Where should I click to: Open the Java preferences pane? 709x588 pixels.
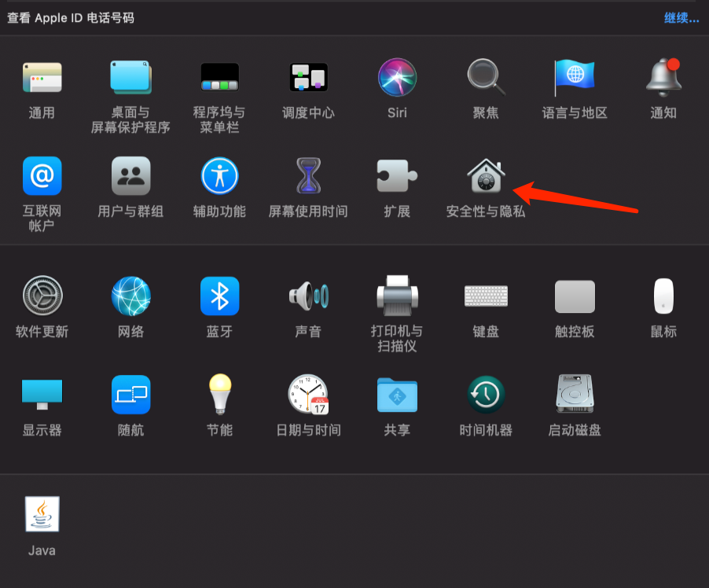(42, 514)
